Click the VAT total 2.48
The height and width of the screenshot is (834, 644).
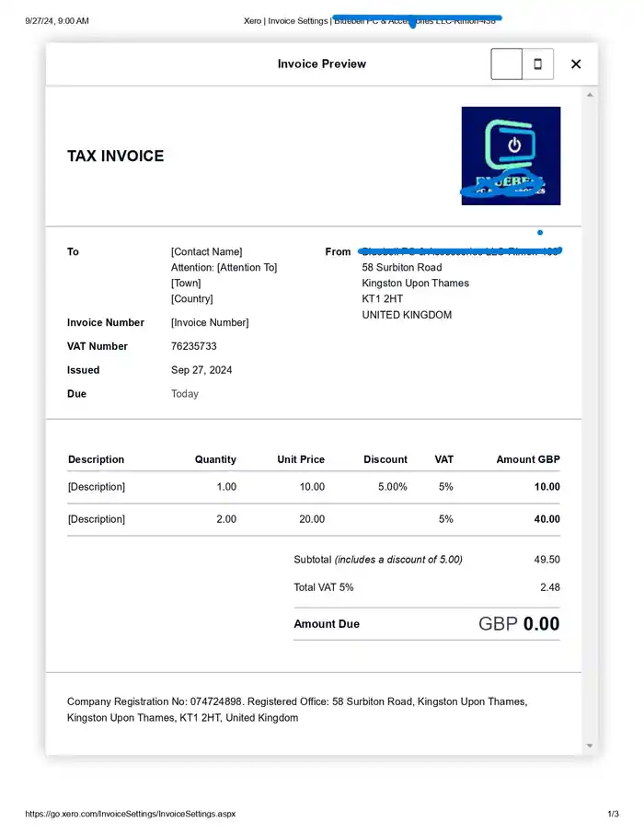tap(550, 587)
